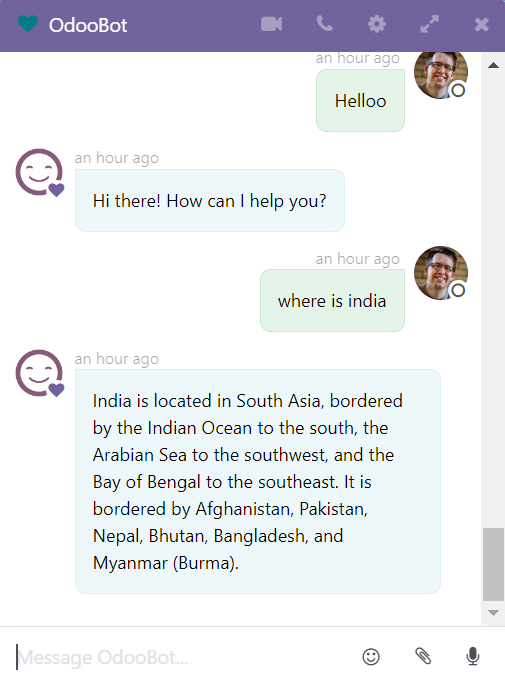Open the emoji picker
The height and width of the screenshot is (680, 505).
371,657
